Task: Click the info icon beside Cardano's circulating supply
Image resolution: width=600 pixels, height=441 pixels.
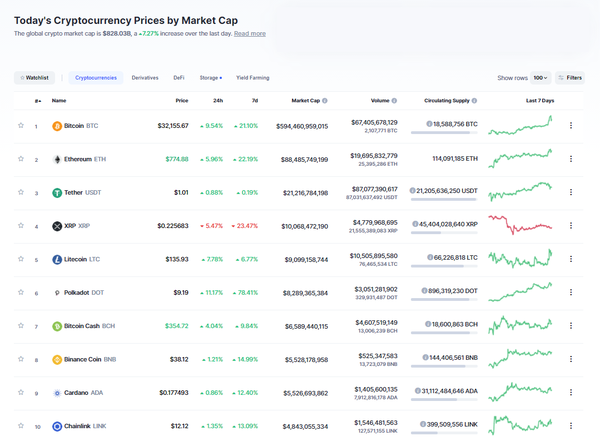Action: (418, 391)
